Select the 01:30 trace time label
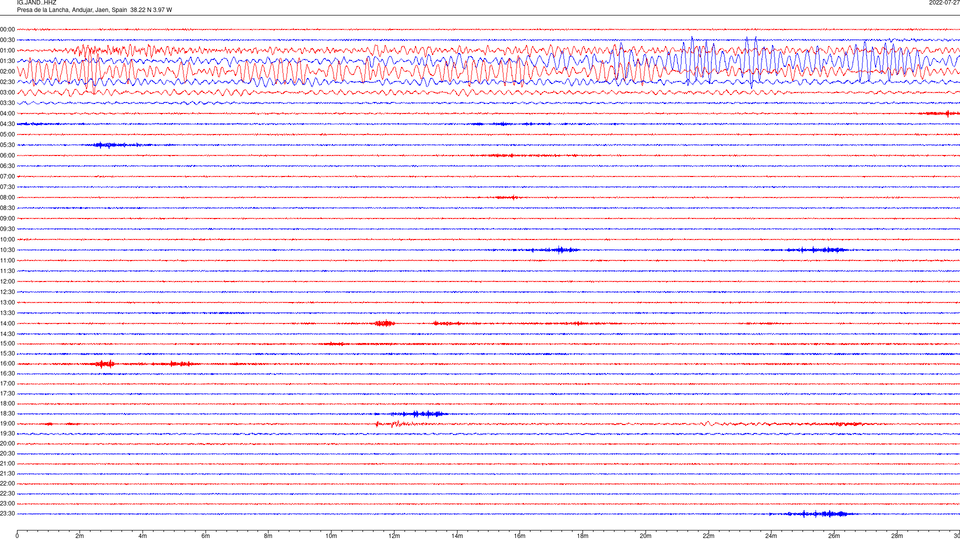The height and width of the screenshot is (540, 960). pos(7,61)
